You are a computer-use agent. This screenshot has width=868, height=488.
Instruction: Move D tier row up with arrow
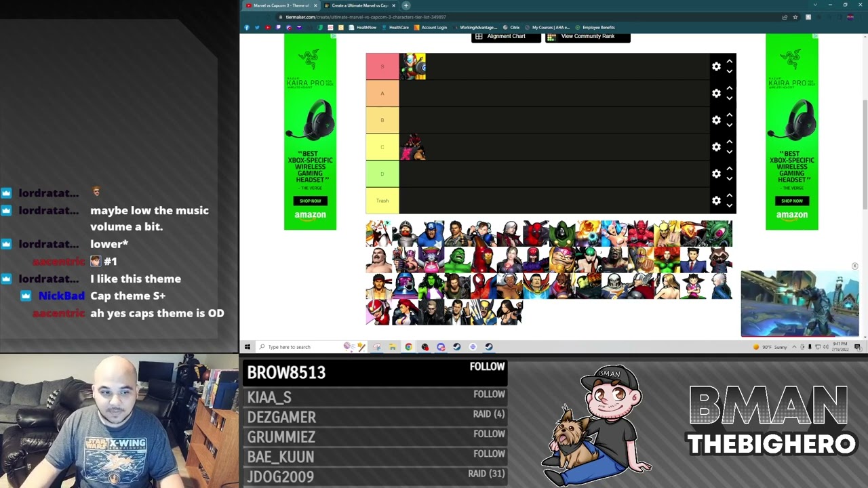point(729,169)
